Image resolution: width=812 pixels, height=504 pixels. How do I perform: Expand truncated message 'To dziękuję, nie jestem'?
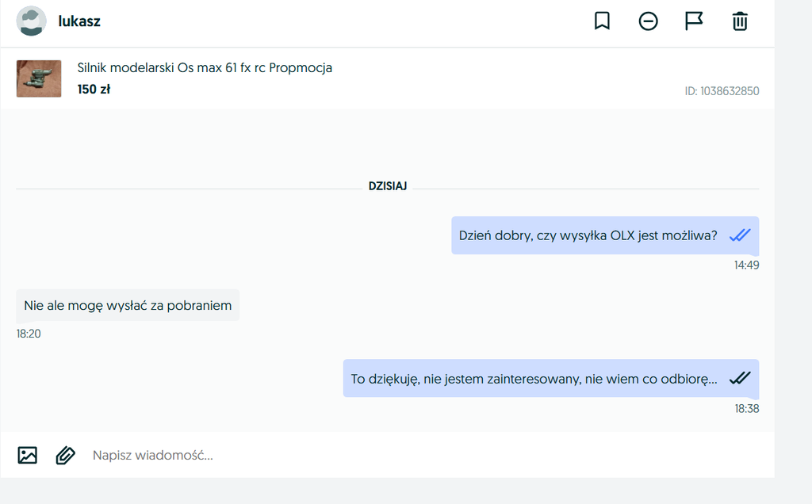(534, 379)
